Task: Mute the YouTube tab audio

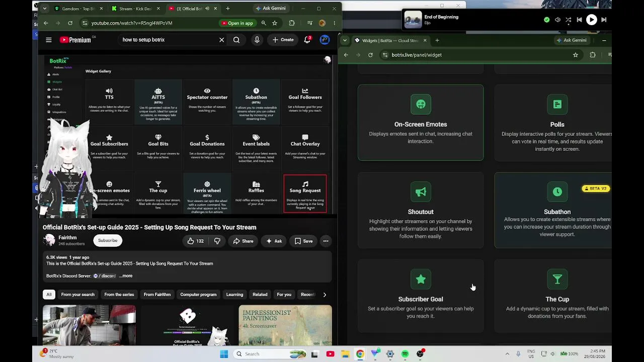Action: click(207, 9)
